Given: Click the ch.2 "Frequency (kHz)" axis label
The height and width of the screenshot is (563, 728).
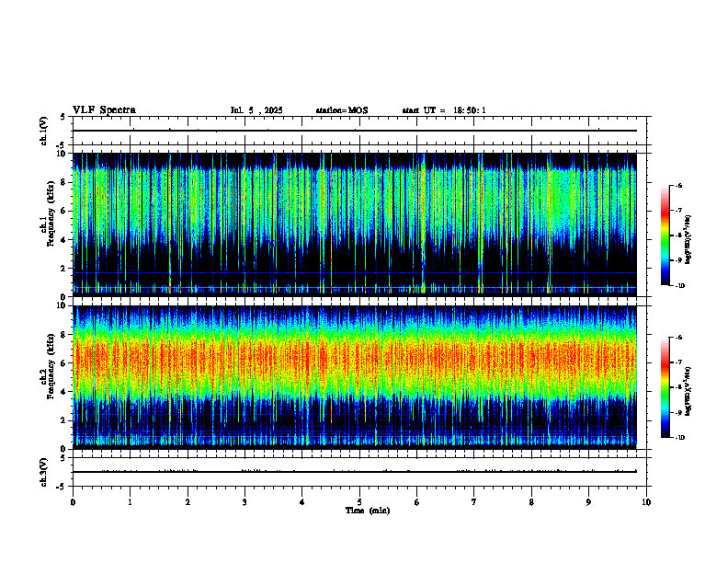Looking at the screenshot, I should [51, 366].
